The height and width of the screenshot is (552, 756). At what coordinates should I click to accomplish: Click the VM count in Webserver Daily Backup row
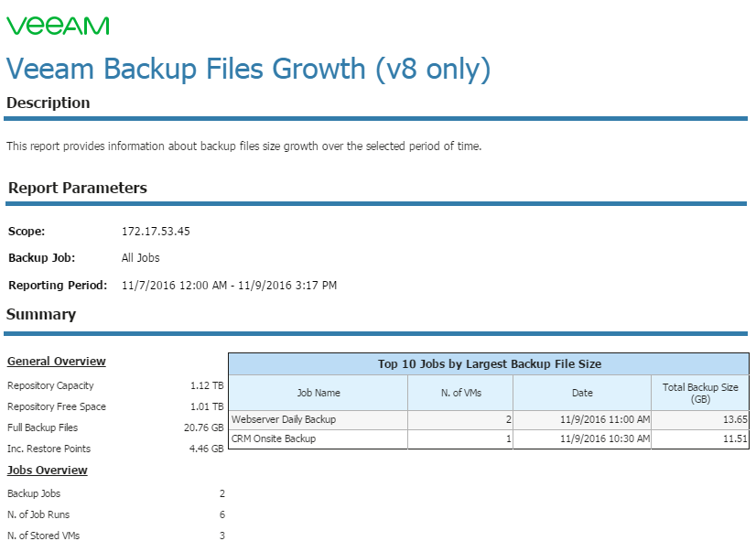[x=509, y=419]
